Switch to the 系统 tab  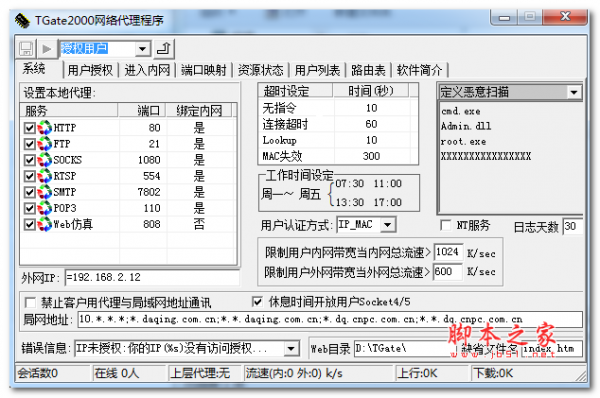point(34,69)
